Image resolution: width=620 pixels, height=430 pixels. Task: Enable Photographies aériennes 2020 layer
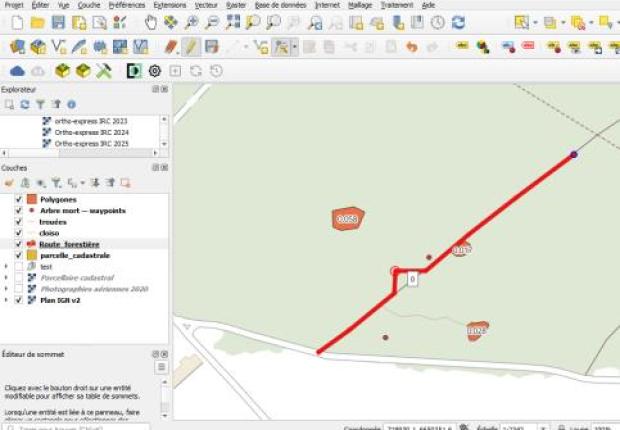[x=18, y=289]
